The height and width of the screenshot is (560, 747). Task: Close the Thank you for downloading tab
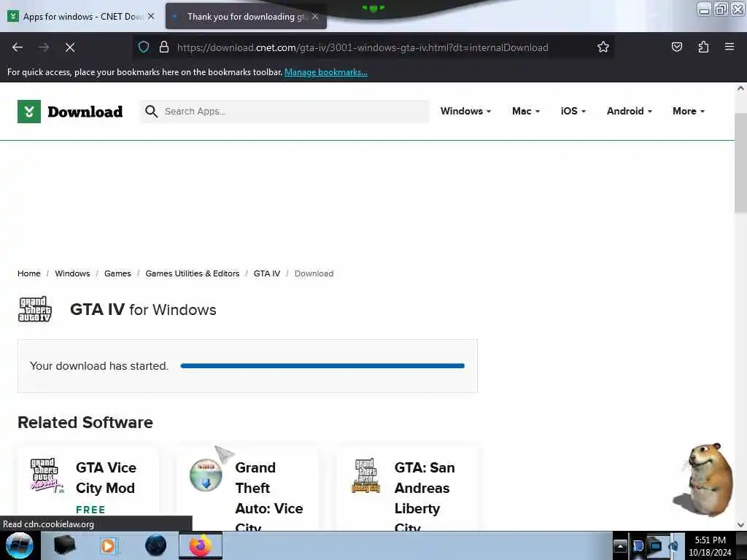315,16
